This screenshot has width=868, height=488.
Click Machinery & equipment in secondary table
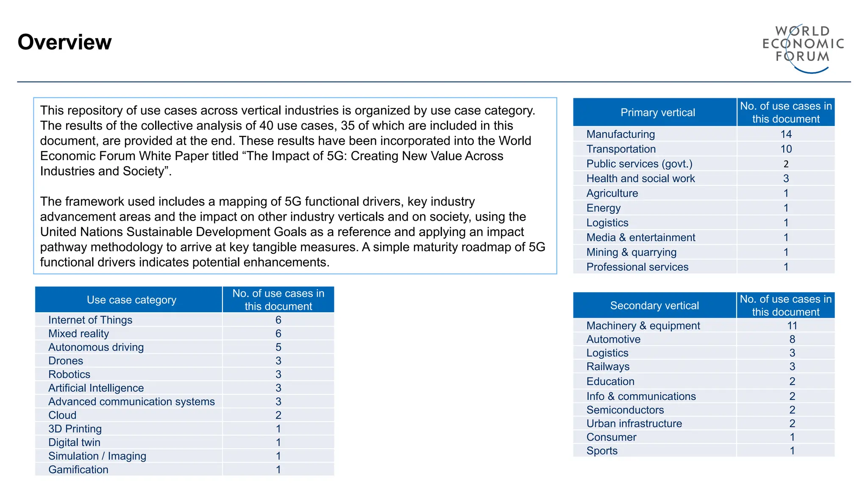(x=643, y=325)
